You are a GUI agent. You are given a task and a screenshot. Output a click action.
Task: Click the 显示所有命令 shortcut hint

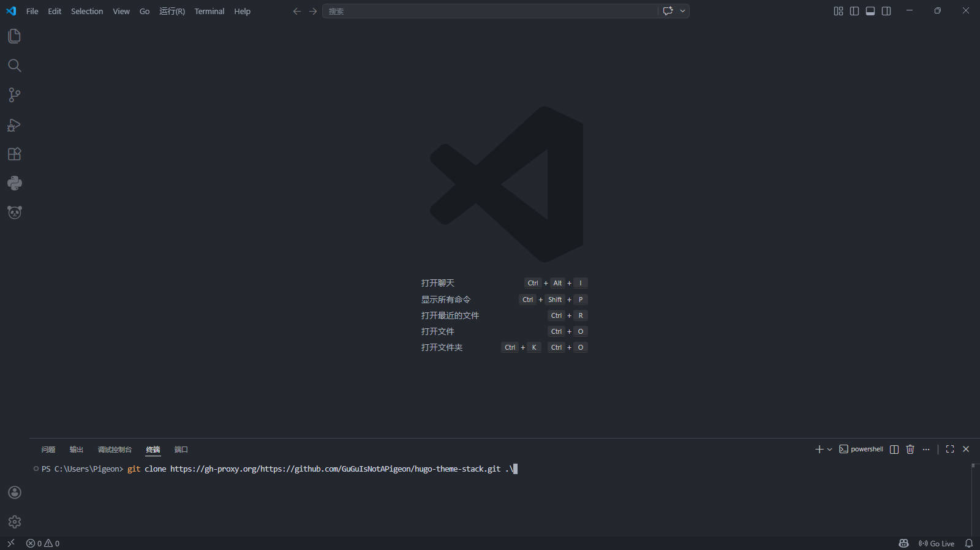(446, 299)
